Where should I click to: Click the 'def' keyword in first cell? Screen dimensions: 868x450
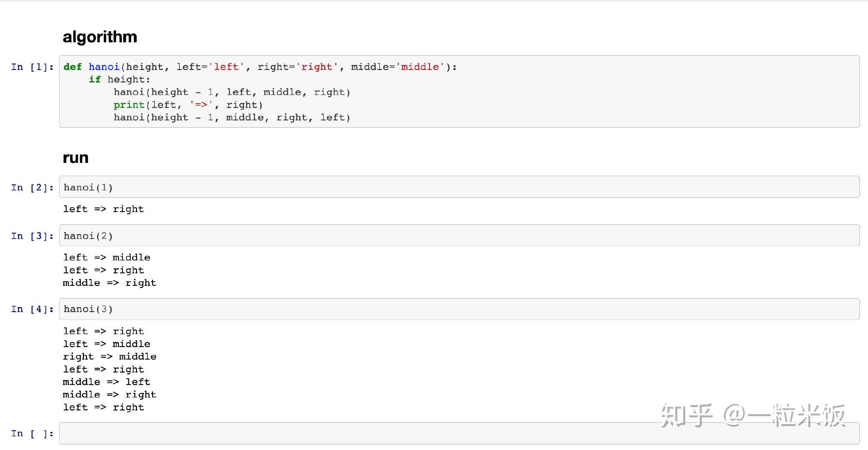[x=72, y=67]
